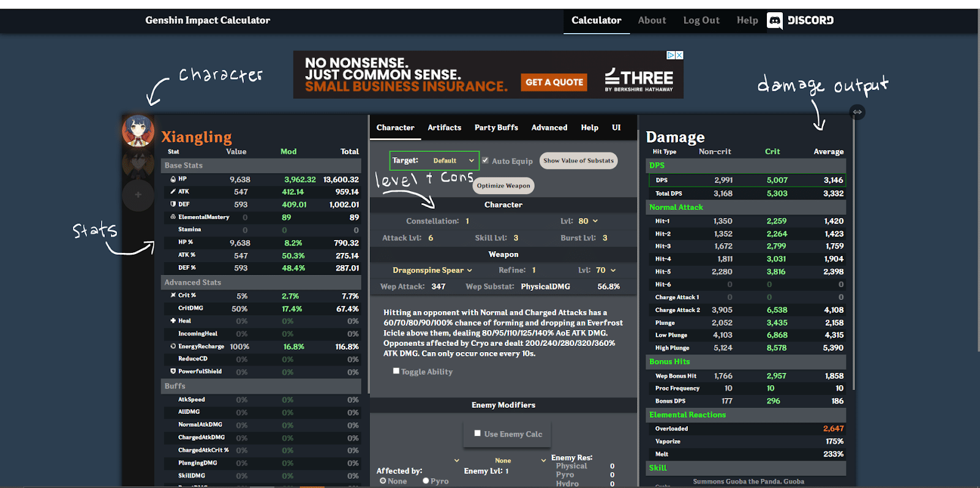This screenshot has height=488, width=980.
Task: Click the PowerfulShield stat icon
Action: coord(173,371)
